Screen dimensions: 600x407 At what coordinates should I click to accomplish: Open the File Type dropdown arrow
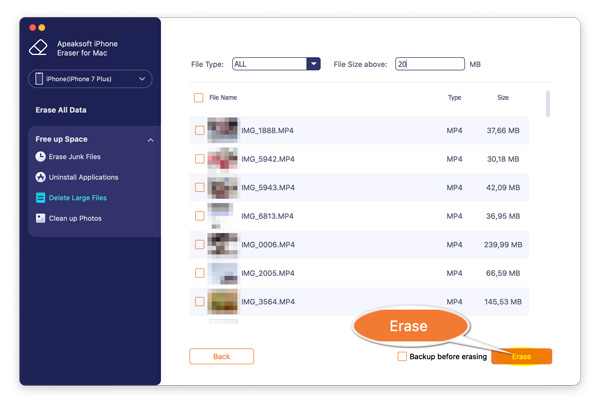coord(313,64)
